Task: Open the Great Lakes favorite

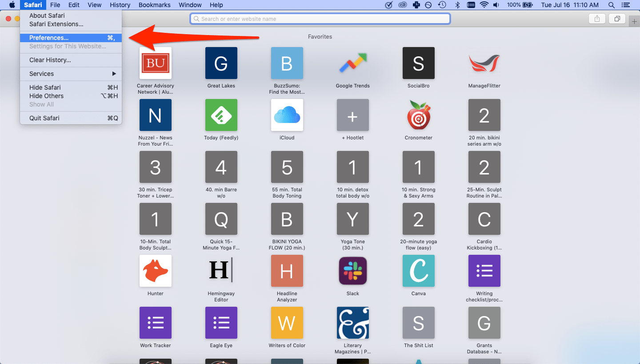Action: (221, 63)
